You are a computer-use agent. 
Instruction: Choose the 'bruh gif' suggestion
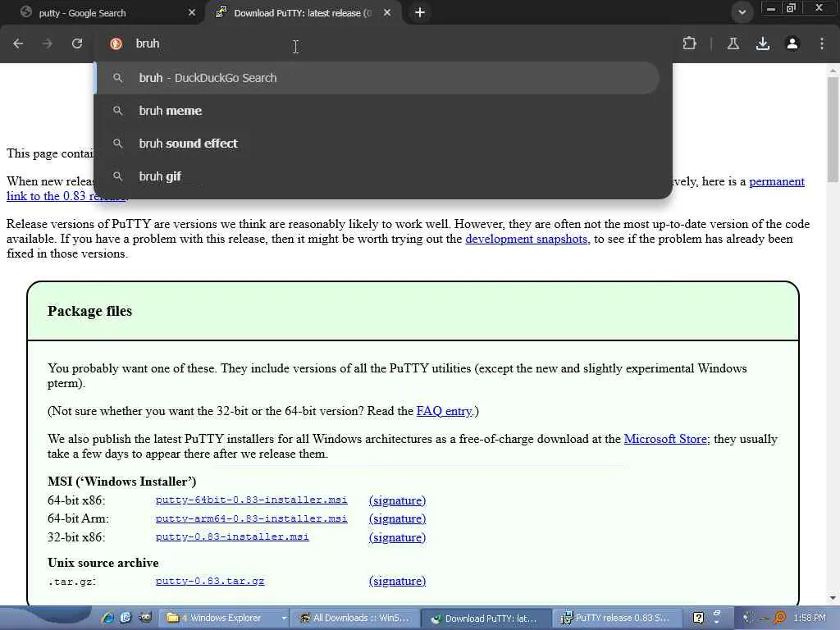coord(377,176)
